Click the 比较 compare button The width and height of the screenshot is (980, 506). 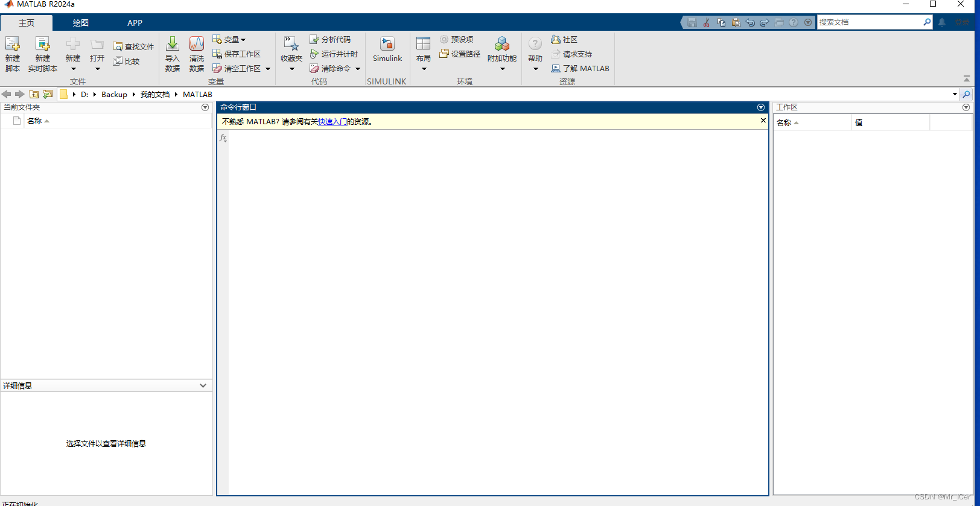pos(127,61)
